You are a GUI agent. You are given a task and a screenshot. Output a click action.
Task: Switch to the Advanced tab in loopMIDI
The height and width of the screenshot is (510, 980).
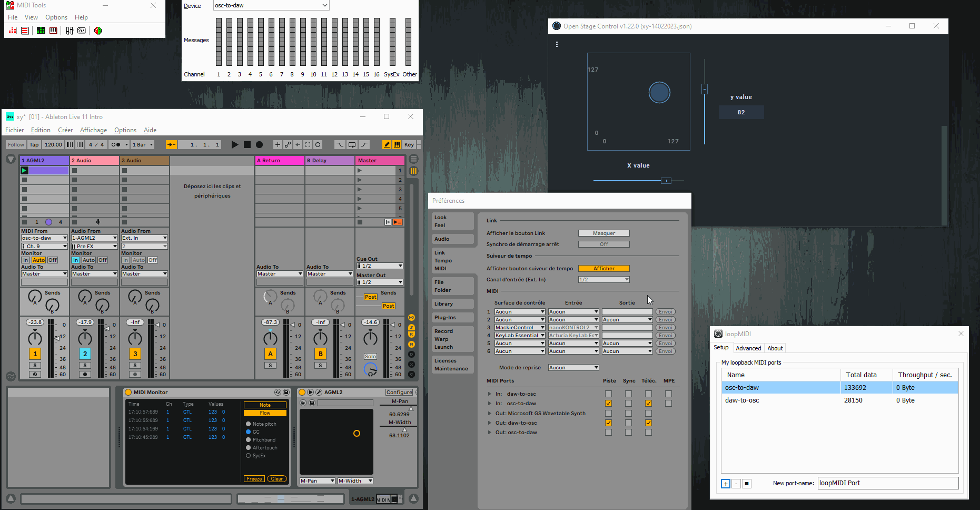click(x=748, y=348)
